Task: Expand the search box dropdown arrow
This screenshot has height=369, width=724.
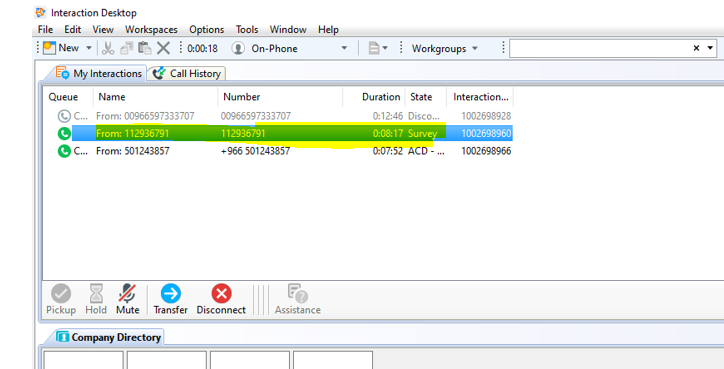Action: click(x=710, y=48)
